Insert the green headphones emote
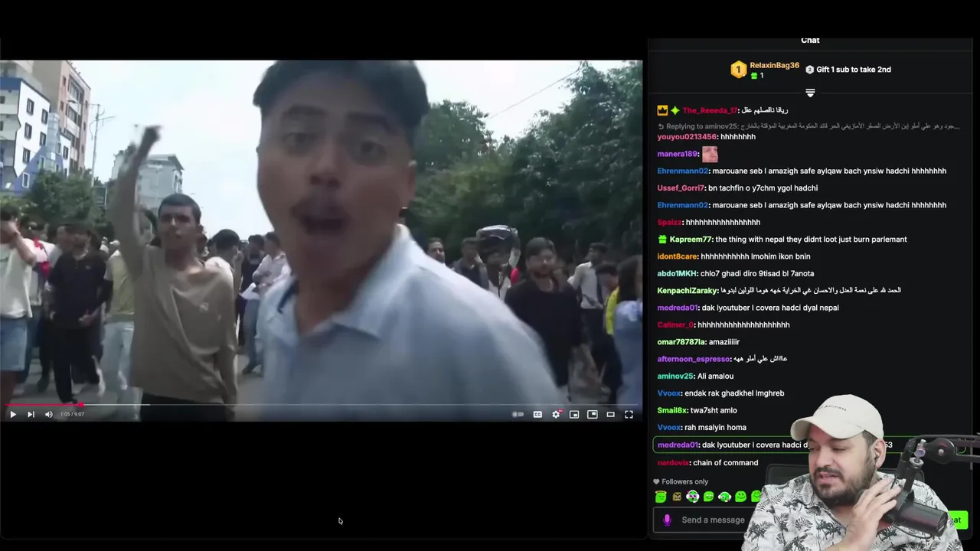Viewport: 980px width, 551px height. pyautogui.click(x=724, y=497)
